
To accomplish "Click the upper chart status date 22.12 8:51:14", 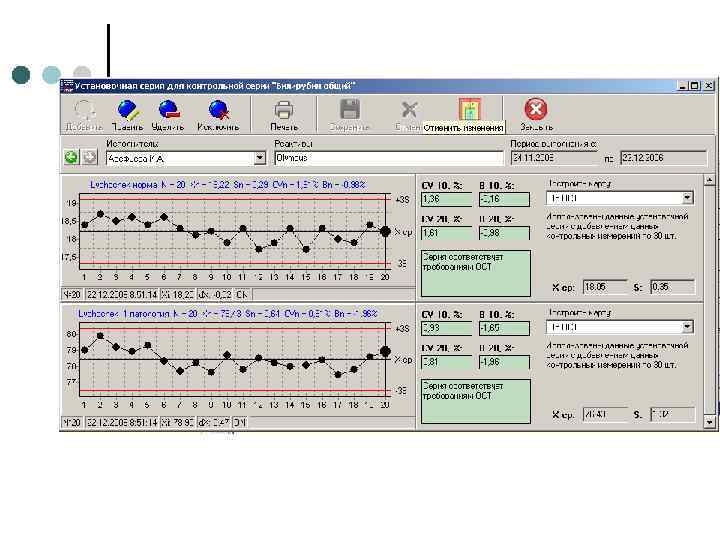I will point(122,294).
